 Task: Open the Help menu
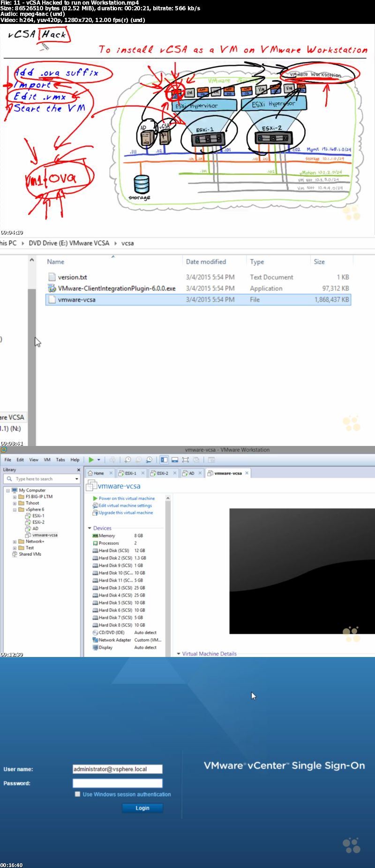[x=75, y=460]
